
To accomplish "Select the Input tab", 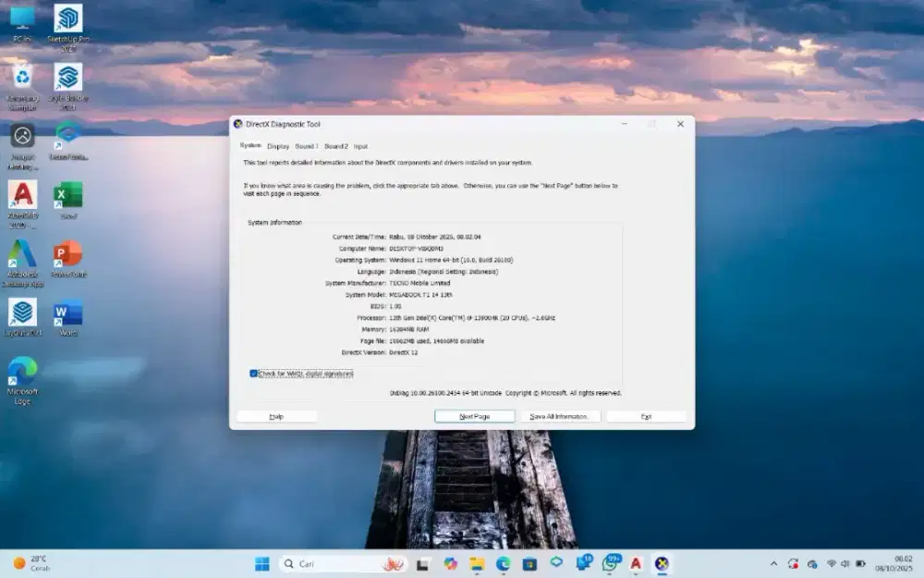I will pos(360,146).
